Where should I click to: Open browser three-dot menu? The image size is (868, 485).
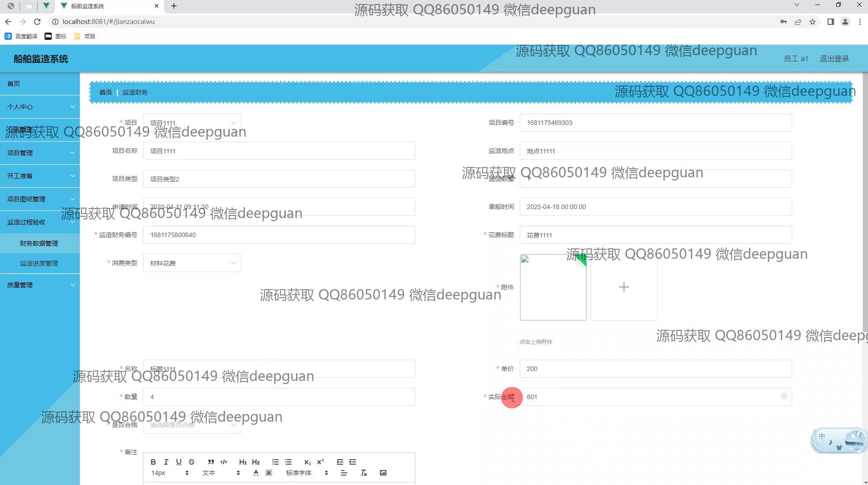pyautogui.click(x=860, y=22)
